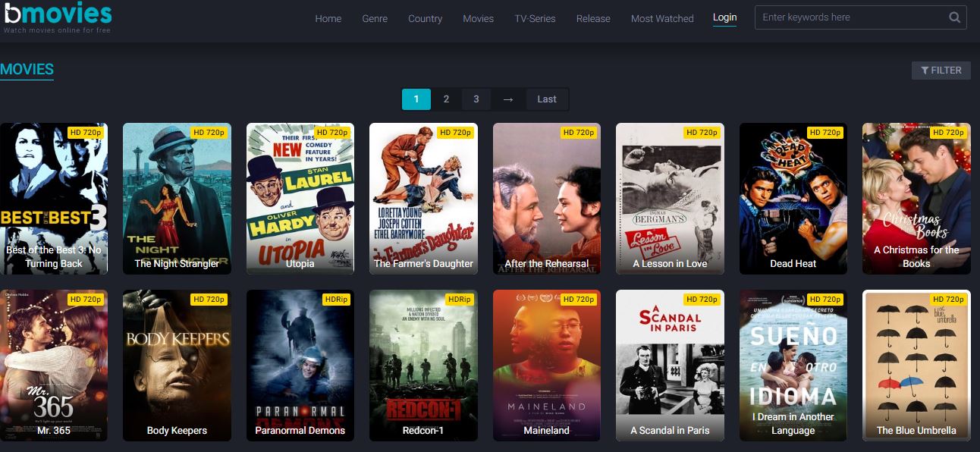
Task: Open A Lesson in Love poster
Action: pos(670,199)
